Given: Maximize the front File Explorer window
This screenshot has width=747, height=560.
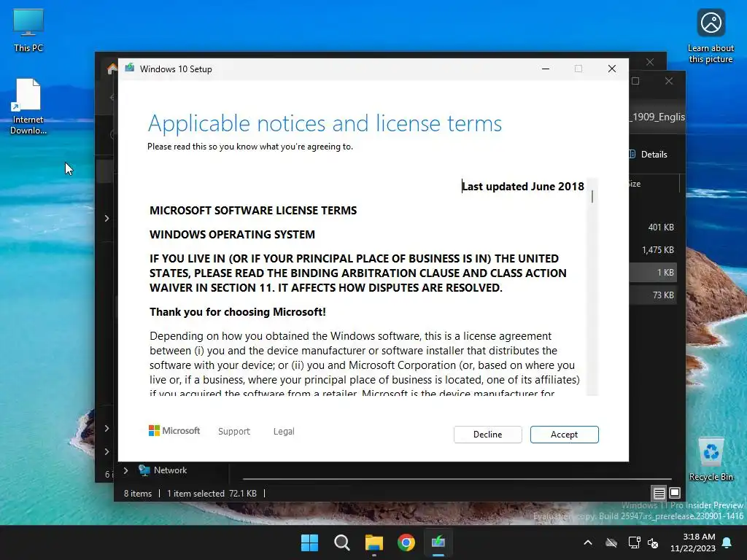Looking at the screenshot, I should (635, 81).
